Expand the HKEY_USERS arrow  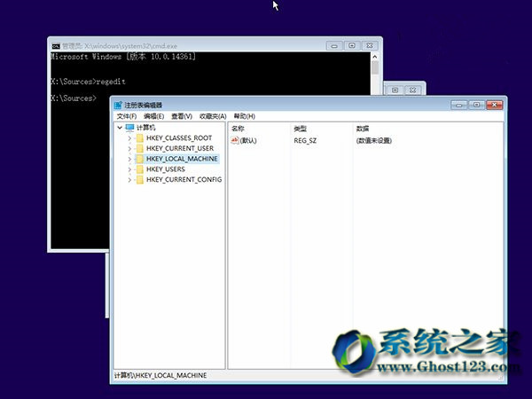point(129,169)
